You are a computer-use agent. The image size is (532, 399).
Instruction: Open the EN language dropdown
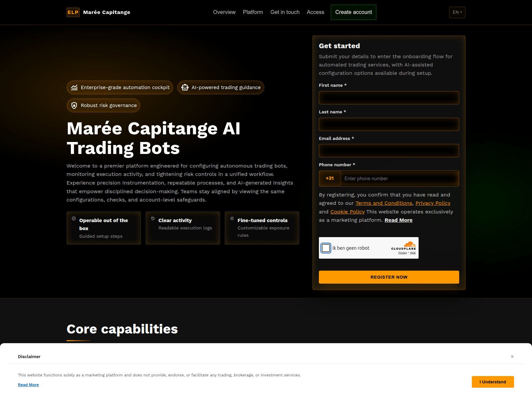[x=457, y=12]
